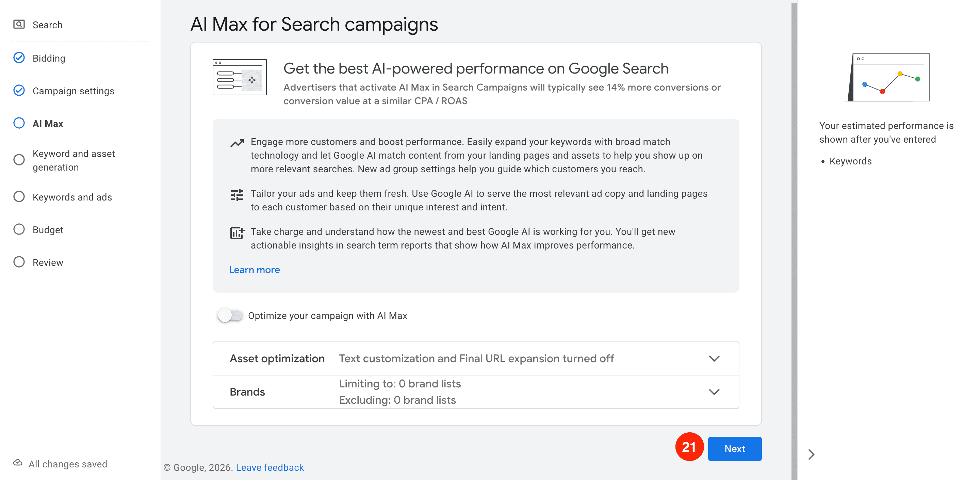The height and width of the screenshot is (480, 980).
Task: Click the Keywords and ads step circle
Action: pos(19,197)
